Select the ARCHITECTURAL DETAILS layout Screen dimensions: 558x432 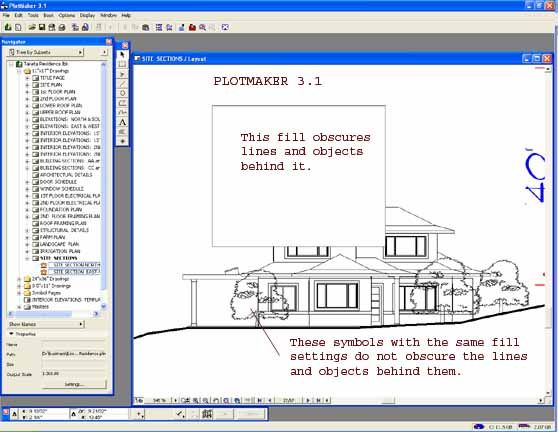[x=66, y=175]
